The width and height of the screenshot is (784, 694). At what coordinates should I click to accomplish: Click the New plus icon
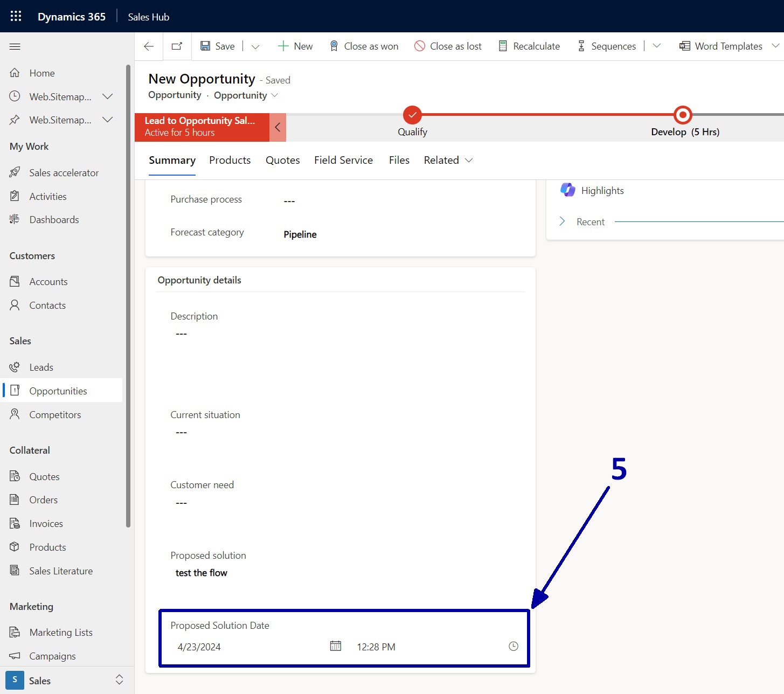click(x=283, y=46)
